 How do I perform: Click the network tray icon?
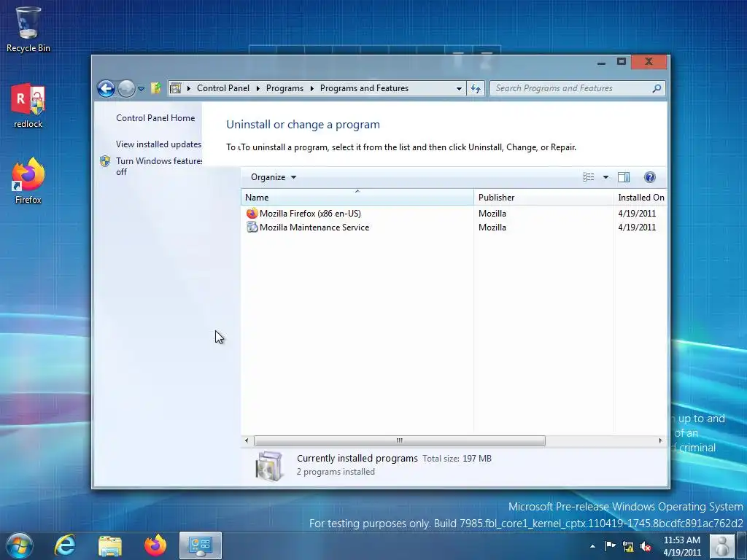[x=628, y=547]
